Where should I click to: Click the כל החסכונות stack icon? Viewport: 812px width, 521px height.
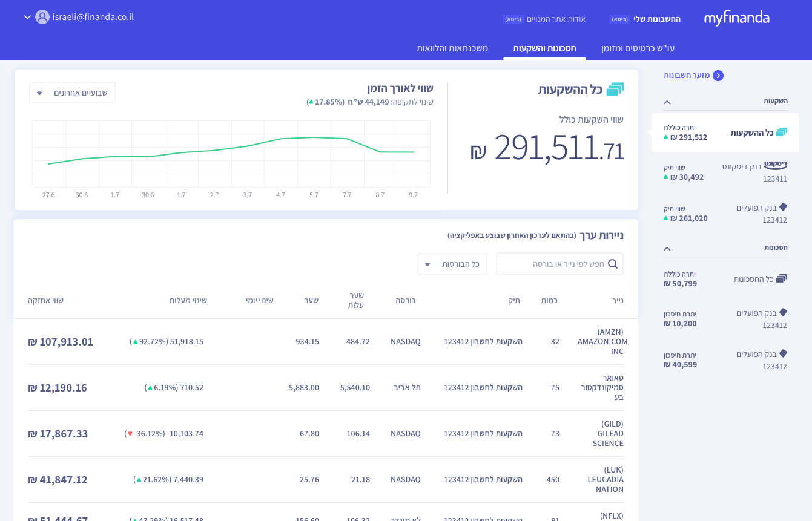tap(782, 278)
